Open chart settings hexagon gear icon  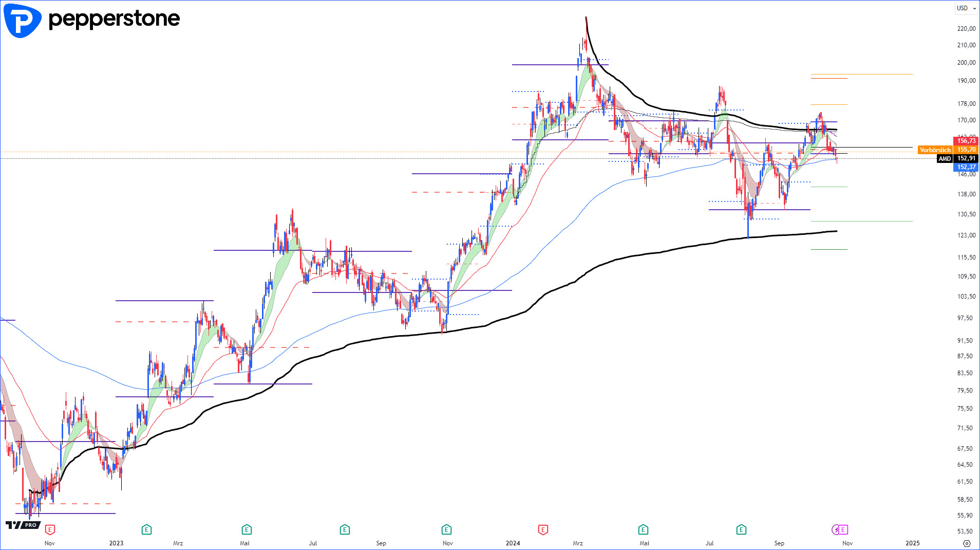click(967, 543)
